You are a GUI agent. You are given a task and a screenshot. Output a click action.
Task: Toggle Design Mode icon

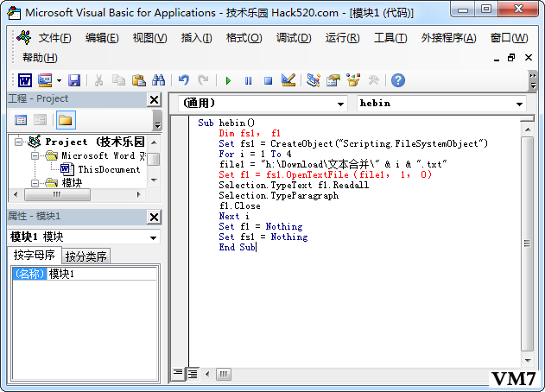tap(288, 80)
